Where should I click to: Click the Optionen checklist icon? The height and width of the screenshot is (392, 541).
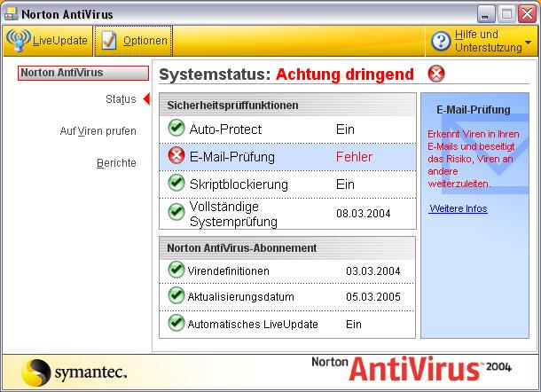point(109,41)
